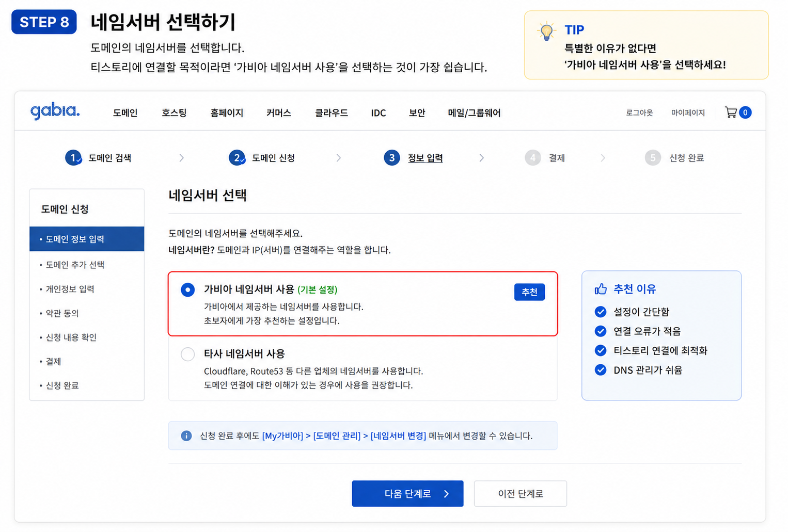
Task: Open the 메일/그룹웨어 menu
Action: click(474, 113)
